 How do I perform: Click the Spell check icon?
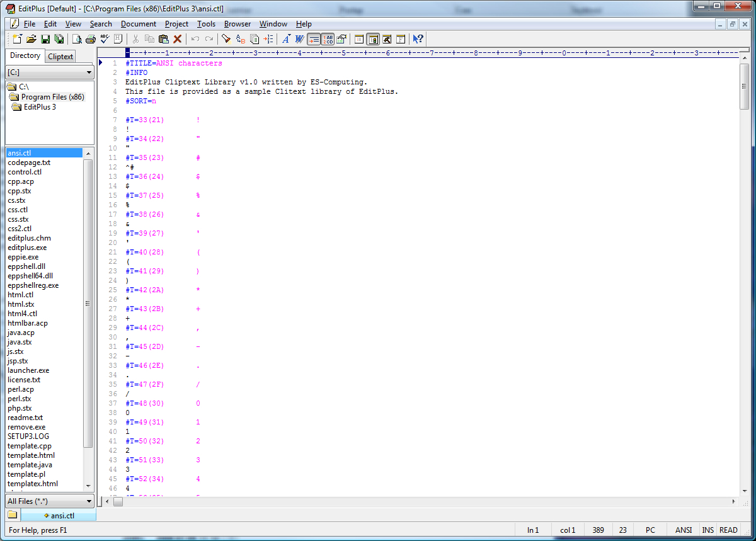click(x=103, y=39)
